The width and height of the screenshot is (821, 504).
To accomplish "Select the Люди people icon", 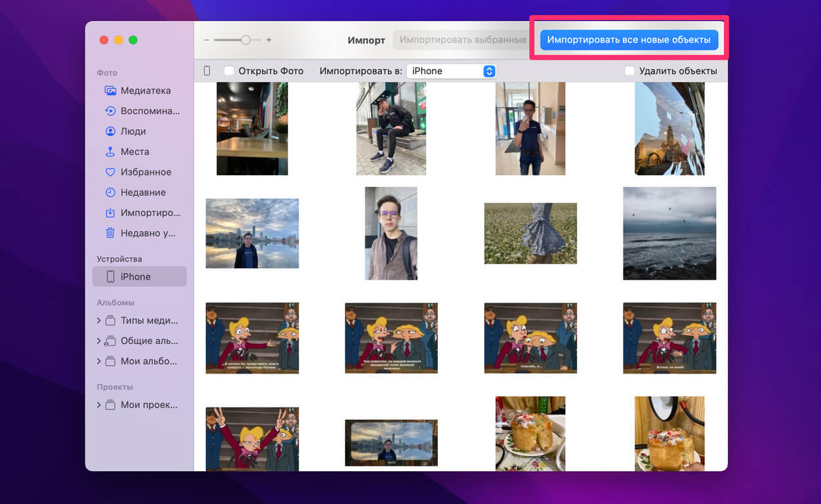I will pyautogui.click(x=110, y=131).
